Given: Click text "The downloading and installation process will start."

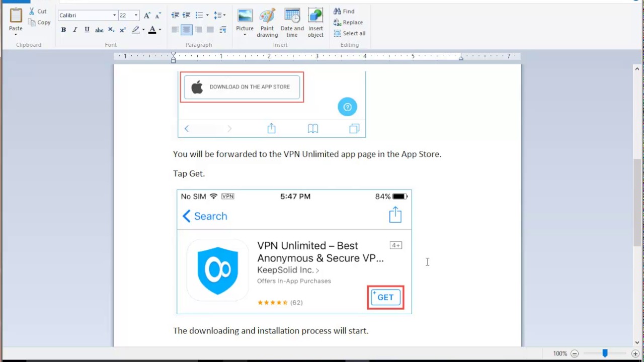Looking at the screenshot, I should point(271,331).
